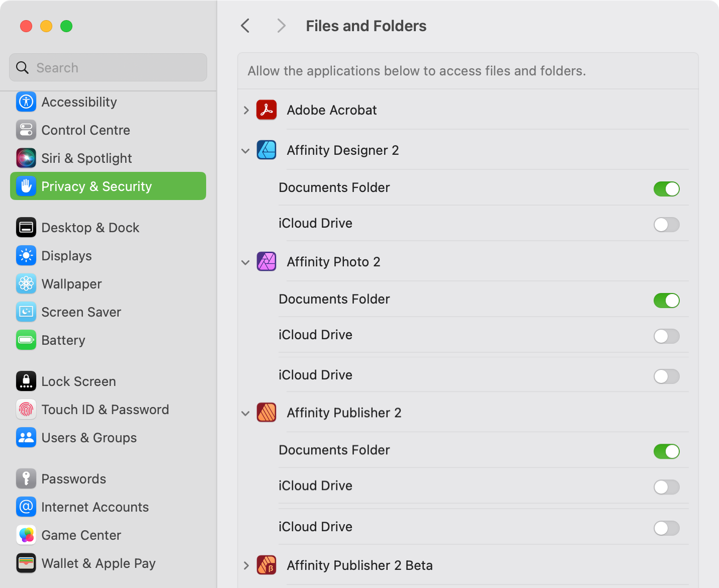Go back with the back arrow

point(245,26)
